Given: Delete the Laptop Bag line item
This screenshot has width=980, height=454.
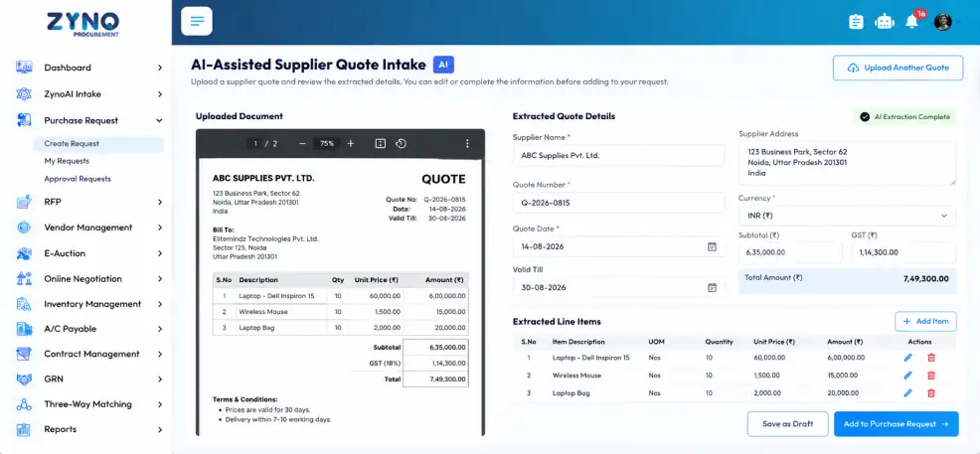Looking at the screenshot, I should [x=931, y=393].
